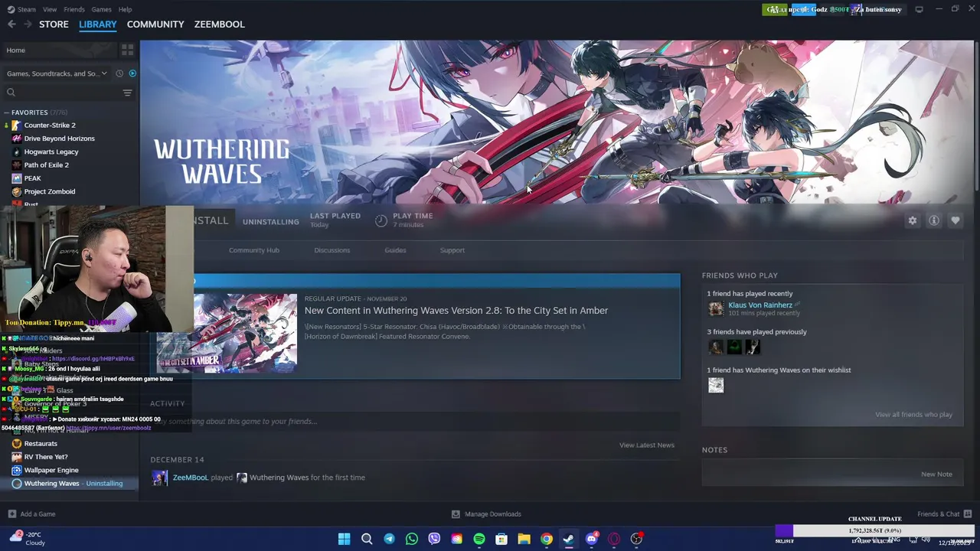Toggle the recent activity clock sort icon

119,73
